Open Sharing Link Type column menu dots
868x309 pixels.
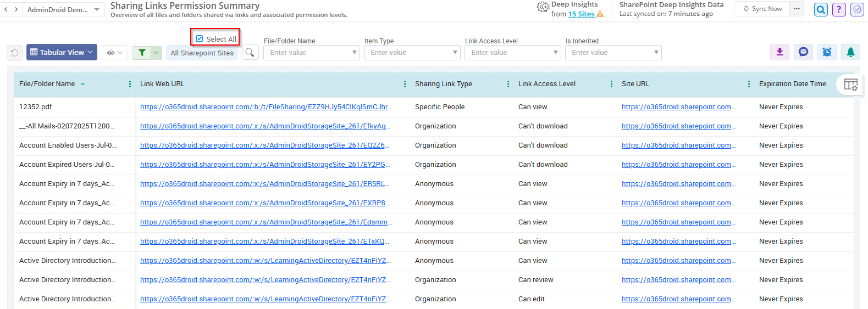click(508, 84)
